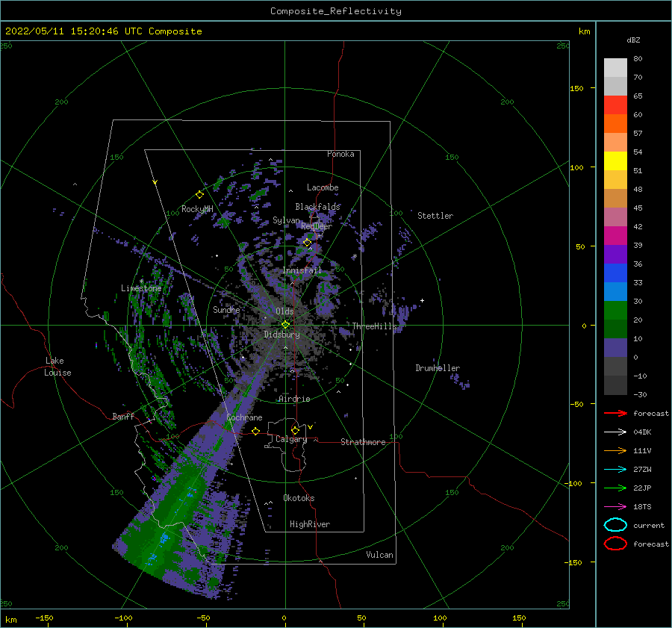672x628 pixels.
Task: Pick the orange 57-60 dBZ swatch
Action: point(615,124)
